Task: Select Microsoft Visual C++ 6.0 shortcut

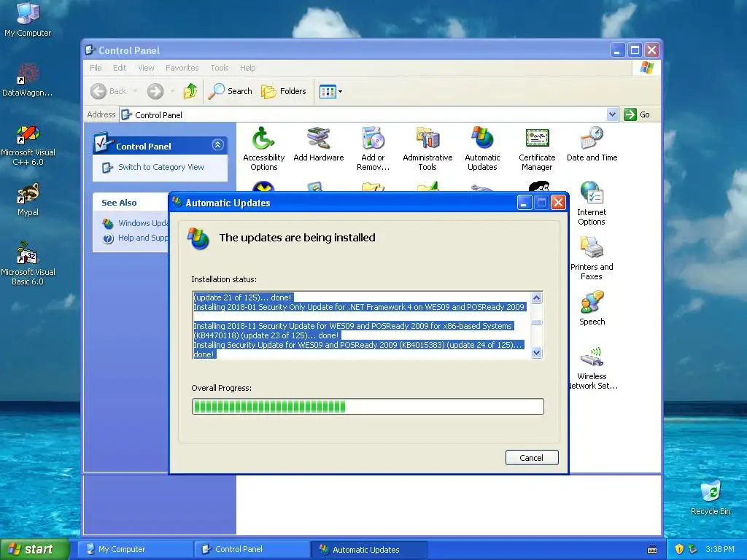Action: click(28, 145)
